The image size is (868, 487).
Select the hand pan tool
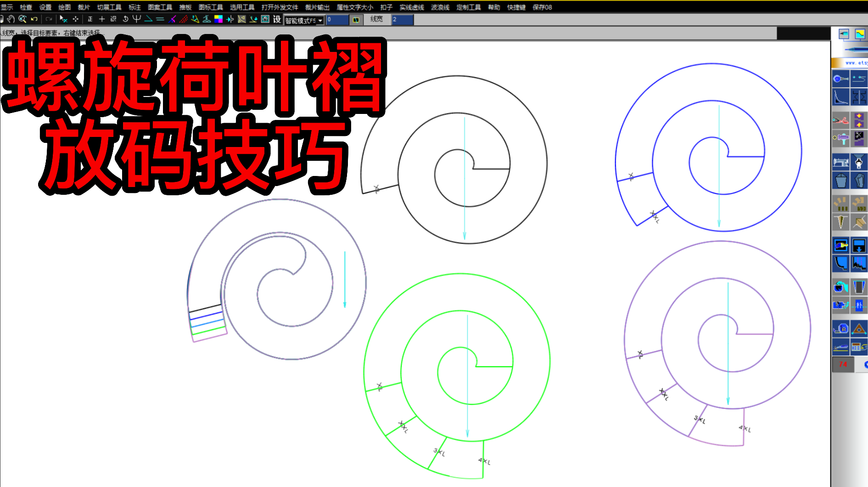[11, 19]
